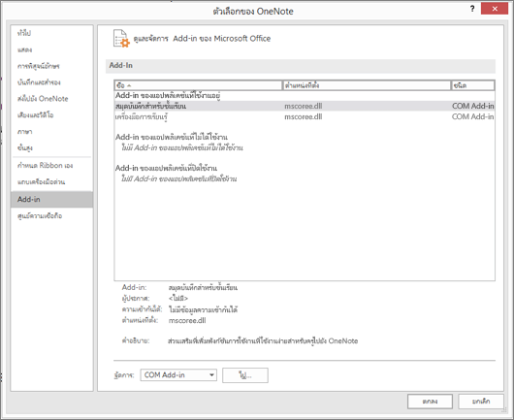Confirm with the ตกลง (OK) button
The height and width of the screenshot is (420, 514).
coord(430,402)
